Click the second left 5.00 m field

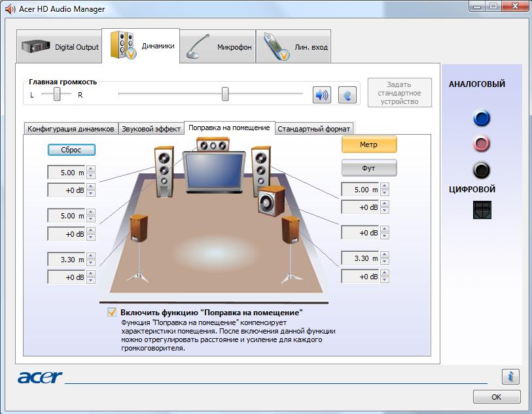(x=67, y=216)
